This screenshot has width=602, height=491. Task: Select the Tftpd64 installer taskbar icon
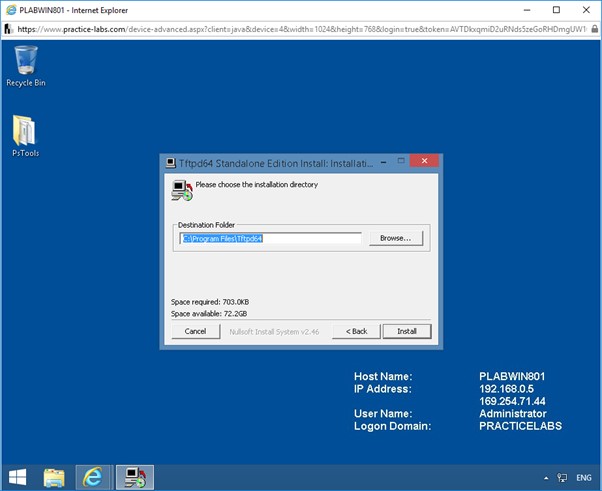coord(135,477)
